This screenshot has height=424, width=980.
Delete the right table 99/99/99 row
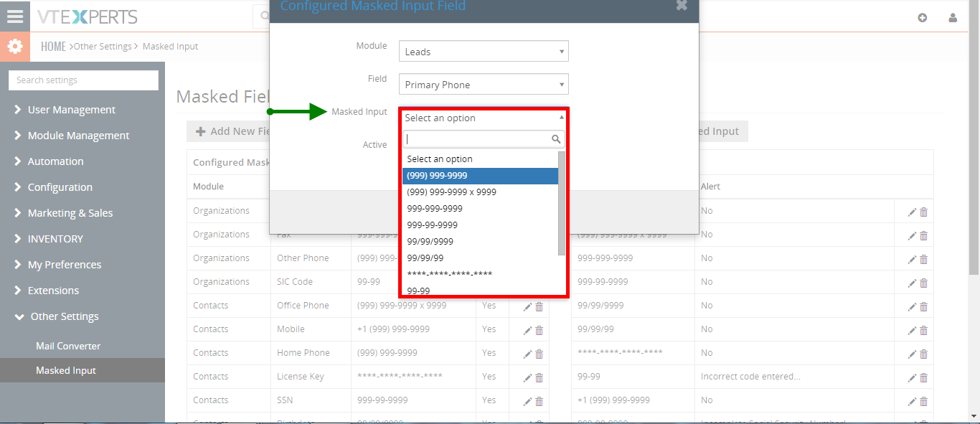(x=924, y=330)
